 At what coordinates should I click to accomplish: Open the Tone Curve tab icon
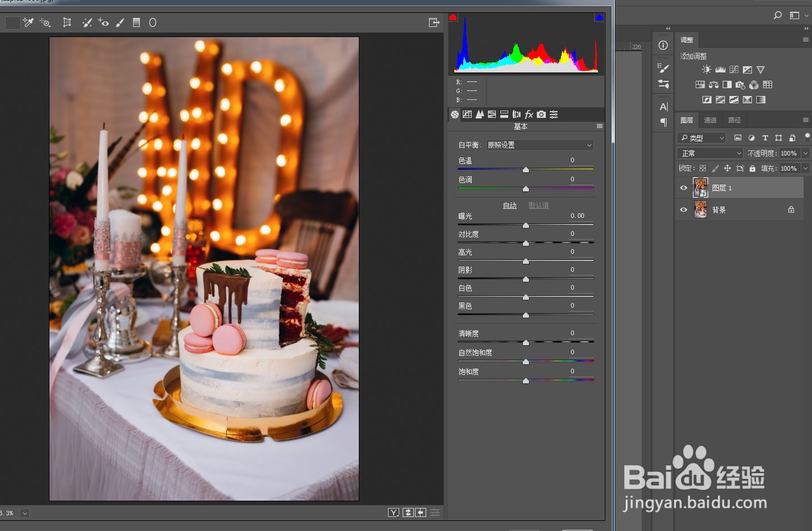tap(467, 115)
